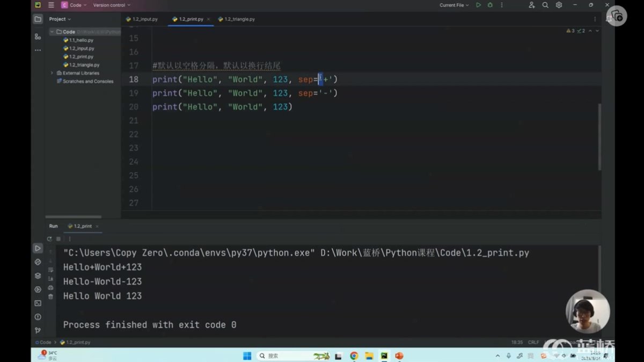The height and width of the screenshot is (362, 644).
Task: Open Chrome from taskbar
Action: tap(354, 356)
